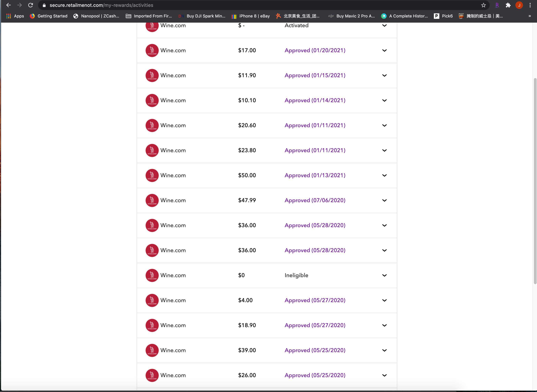Open the Apps bookmarks shortcut
The height and width of the screenshot is (392, 537).
(15, 16)
